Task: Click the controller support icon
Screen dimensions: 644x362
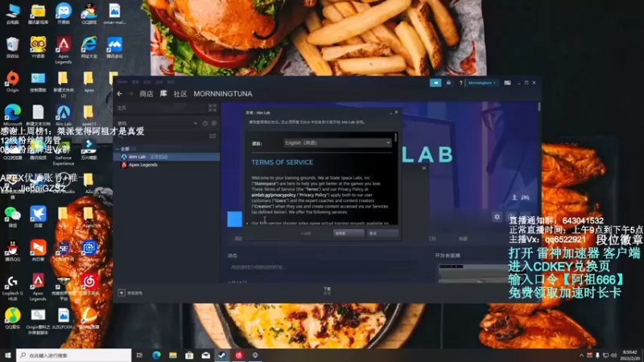Action: [x=526, y=198]
